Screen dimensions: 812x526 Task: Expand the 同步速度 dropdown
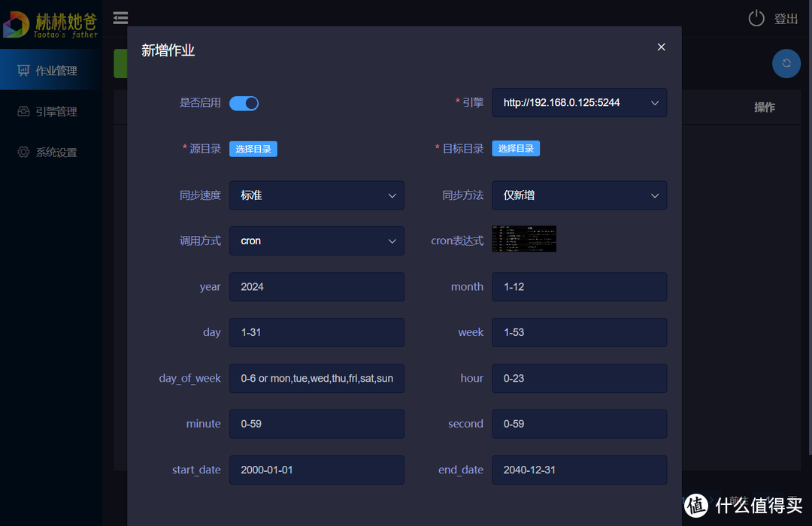tap(317, 195)
